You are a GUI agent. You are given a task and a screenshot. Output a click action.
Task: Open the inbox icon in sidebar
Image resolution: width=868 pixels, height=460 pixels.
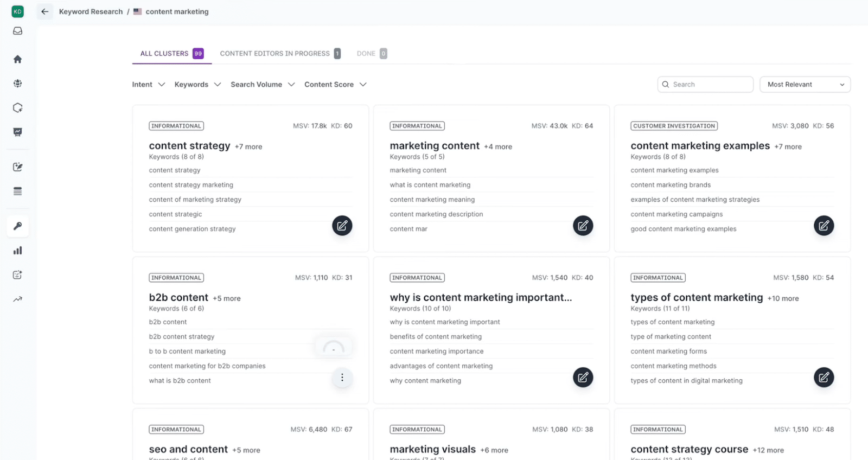(17, 31)
